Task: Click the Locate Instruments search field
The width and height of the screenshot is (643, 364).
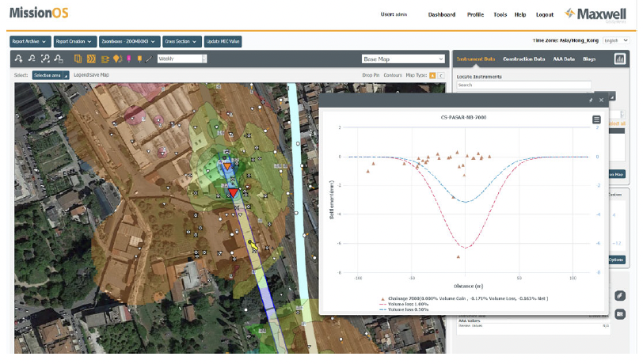Action: [x=523, y=85]
